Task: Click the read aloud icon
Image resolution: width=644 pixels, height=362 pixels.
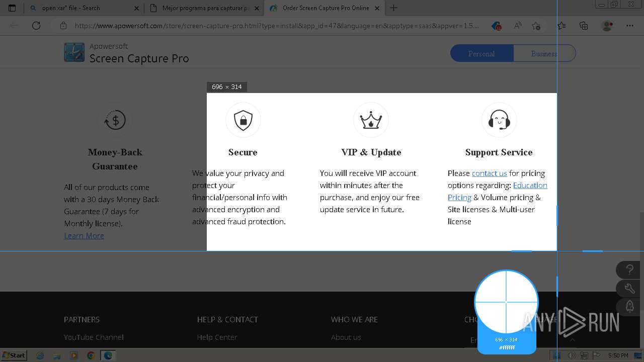Action: point(517,26)
